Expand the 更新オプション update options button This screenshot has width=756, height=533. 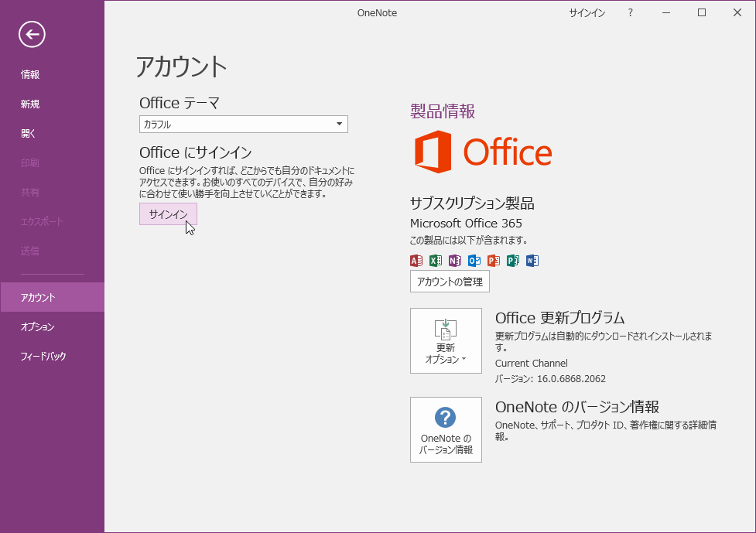446,340
